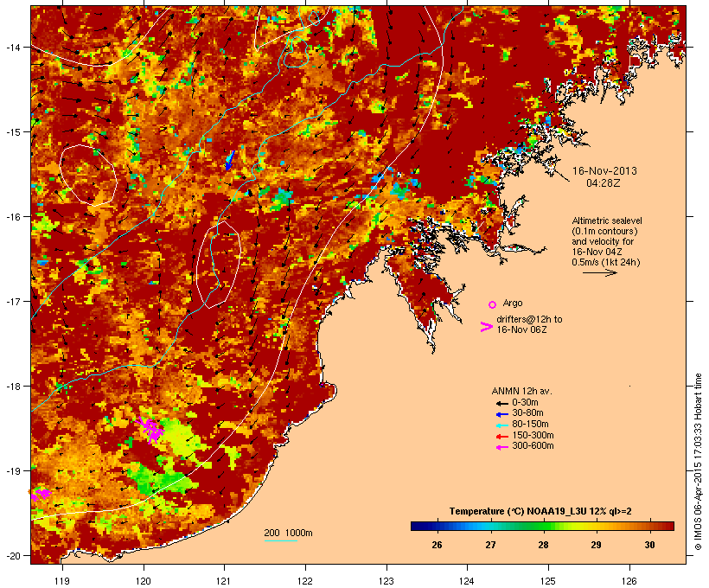The height and width of the screenshot is (588, 709).
Task: Click the latitude label -19
Action: click(13, 471)
